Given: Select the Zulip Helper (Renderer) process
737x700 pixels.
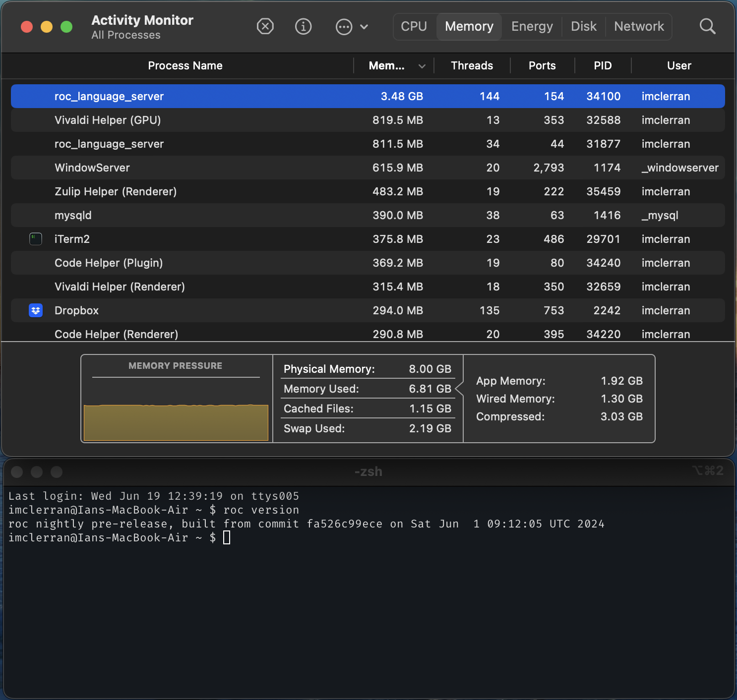Looking at the screenshot, I should point(368,191).
